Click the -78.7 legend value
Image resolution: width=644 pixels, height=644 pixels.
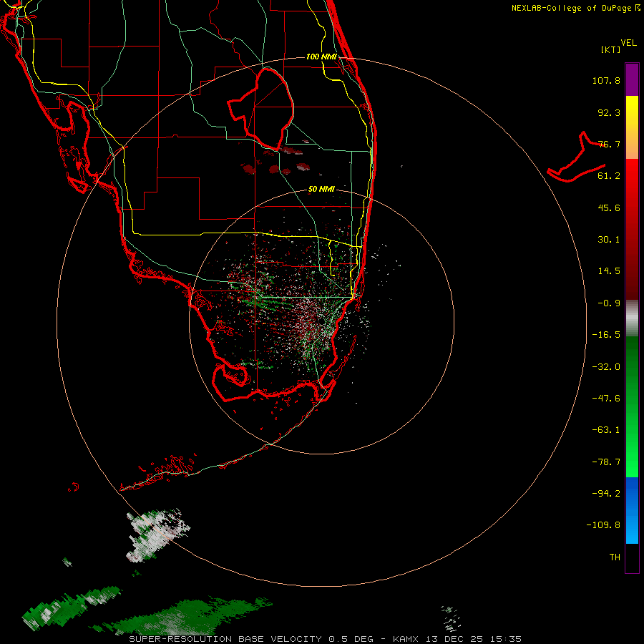(x=606, y=462)
